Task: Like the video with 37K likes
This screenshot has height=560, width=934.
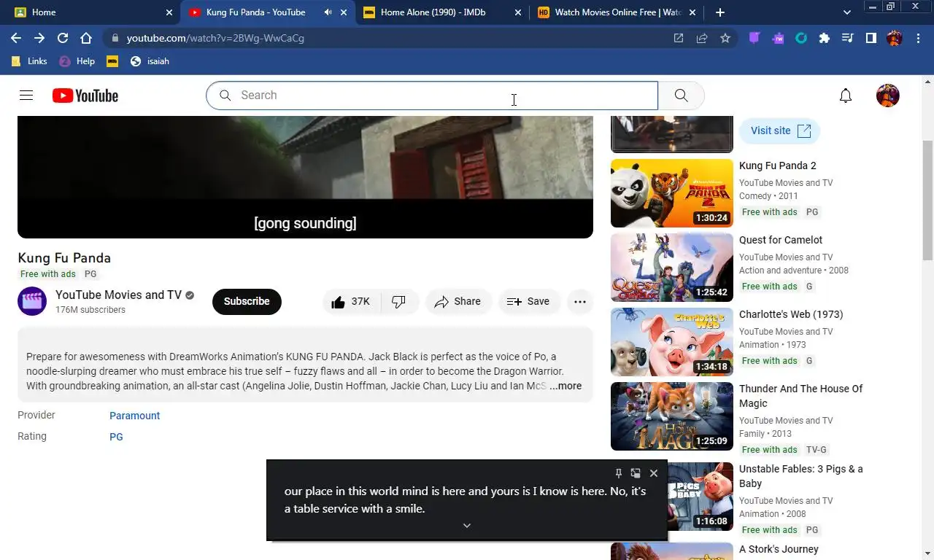Action: (x=351, y=302)
